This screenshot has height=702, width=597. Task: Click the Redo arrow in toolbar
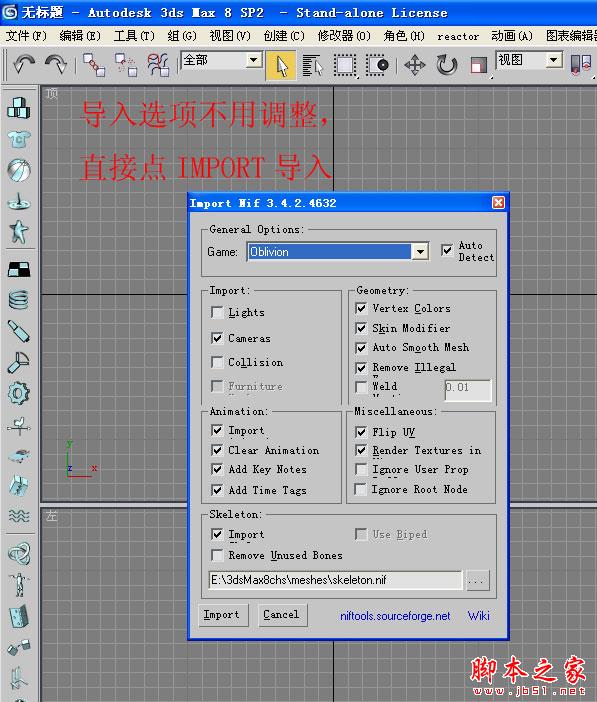point(56,64)
